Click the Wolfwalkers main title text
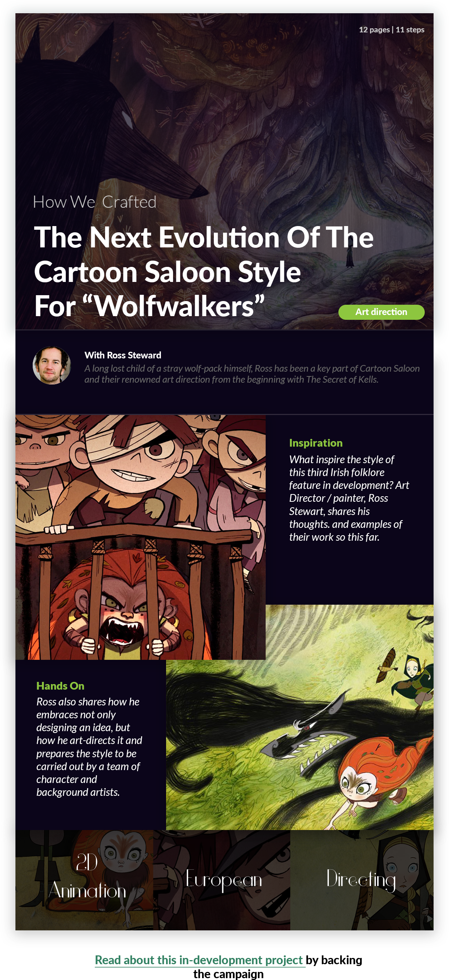The height and width of the screenshot is (980, 449). (204, 271)
